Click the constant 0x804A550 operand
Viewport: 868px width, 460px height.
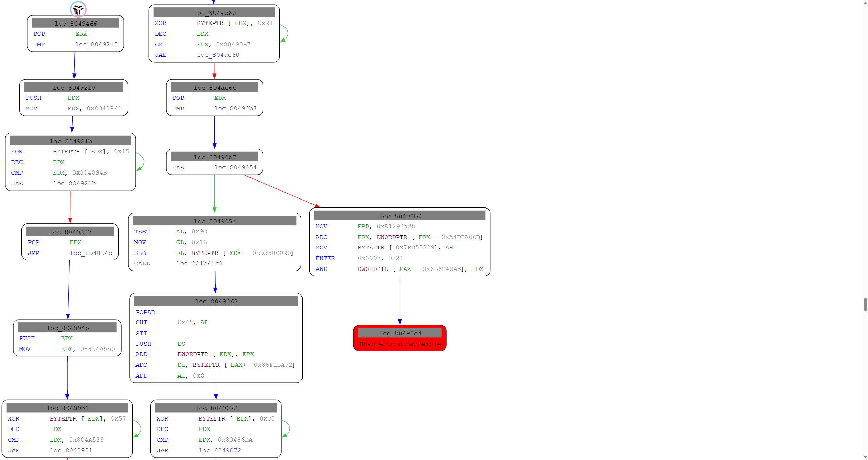tap(98, 349)
